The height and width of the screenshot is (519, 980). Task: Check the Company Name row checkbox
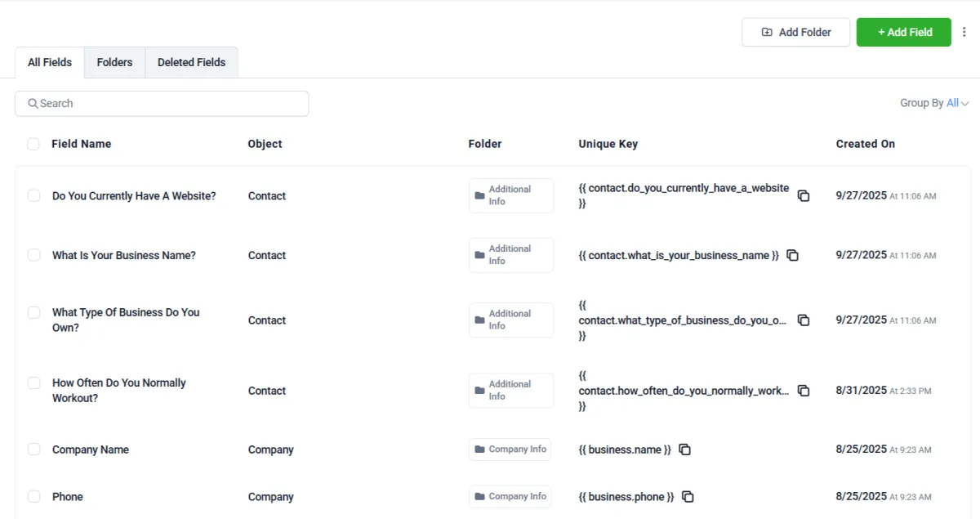click(x=33, y=450)
